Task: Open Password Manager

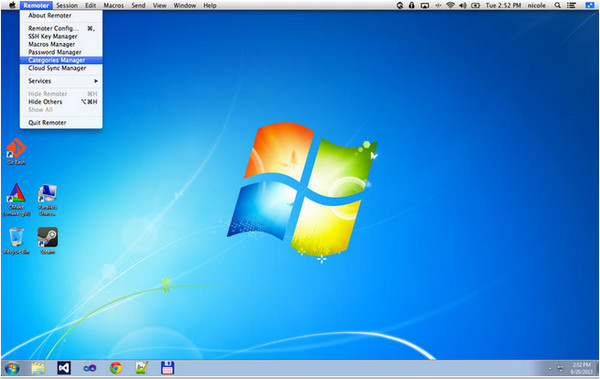Action: point(61,52)
